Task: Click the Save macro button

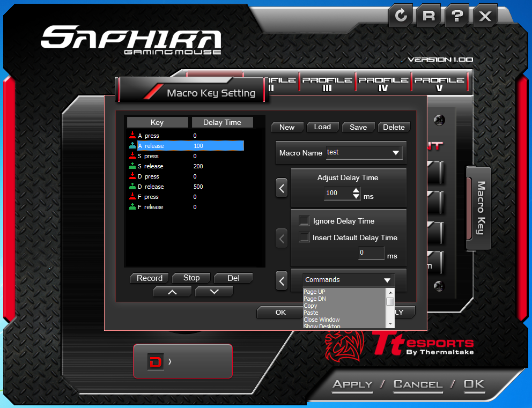Action: (358, 127)
